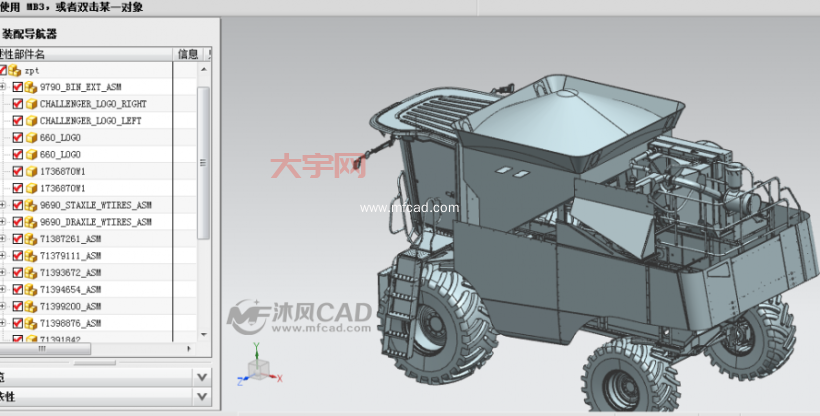The height and width of the screenshot is (416, 820).
Task: Click the 9690_DRAXLE_WTIRES_ASM assembly icon
Action: point(31,222)
